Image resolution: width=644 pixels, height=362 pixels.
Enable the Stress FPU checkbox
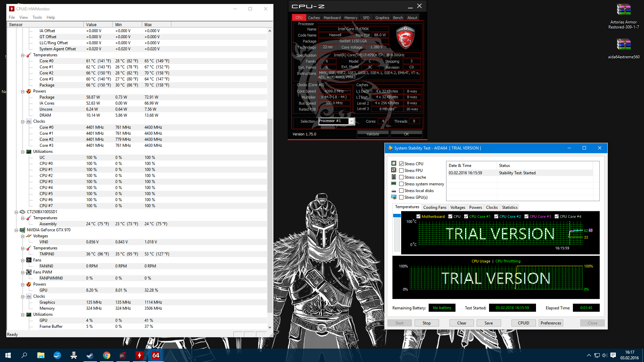click(401, 170)
